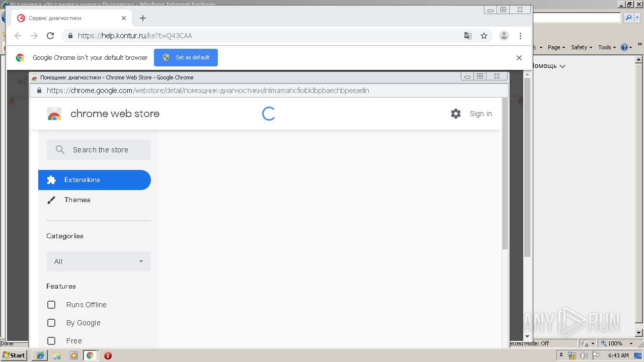
Task: Click Set as default button
Action: coord(186,57)
